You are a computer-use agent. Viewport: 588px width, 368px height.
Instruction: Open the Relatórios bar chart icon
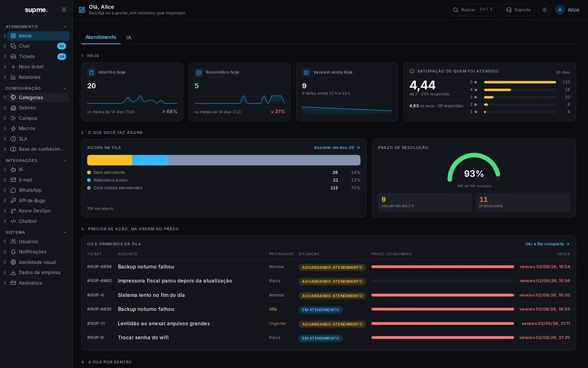click(x=13, y=77)
